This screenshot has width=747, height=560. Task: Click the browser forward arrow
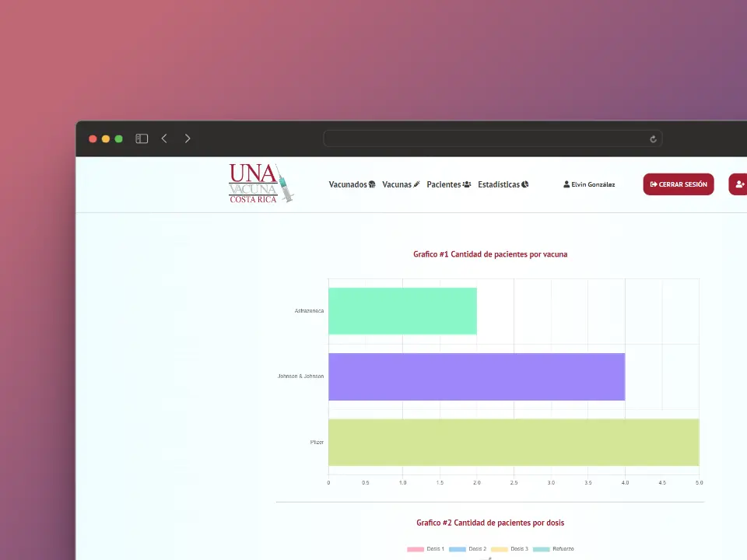[188, 138]
